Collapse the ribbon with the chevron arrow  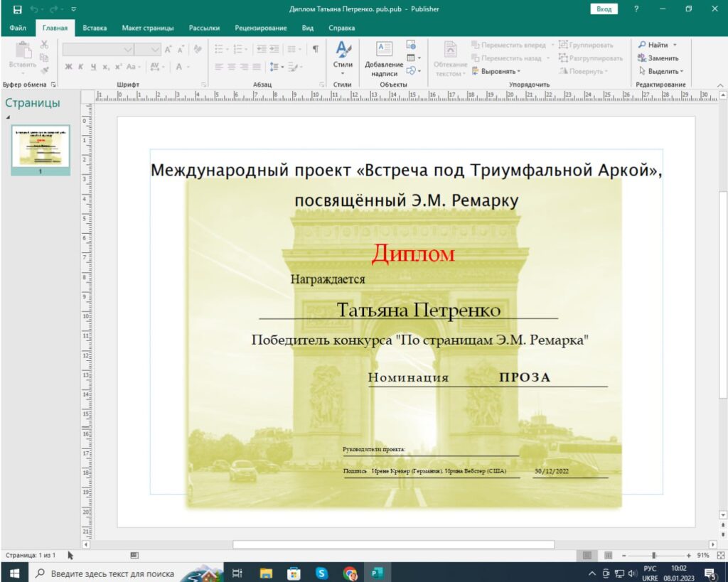(720, 84)
